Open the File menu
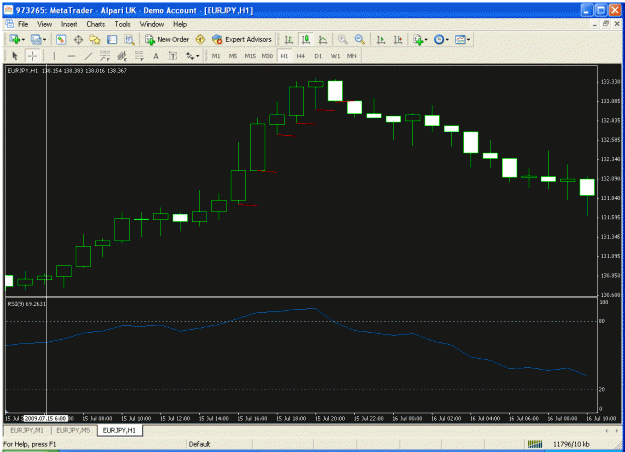 coord(23,24)
